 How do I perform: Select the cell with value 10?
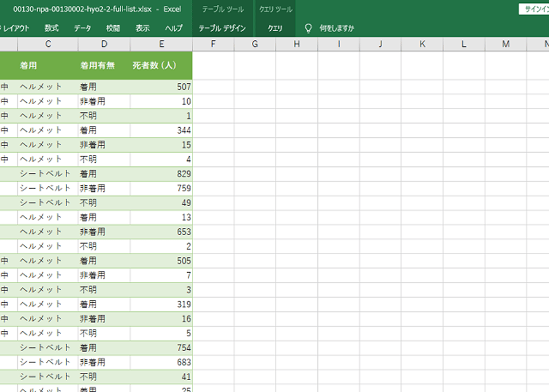162,102
